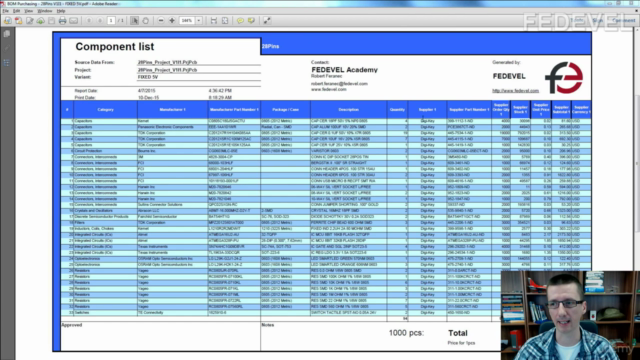Click the robert.feranec@fedevel.com email address

click(x=339, y=84)
